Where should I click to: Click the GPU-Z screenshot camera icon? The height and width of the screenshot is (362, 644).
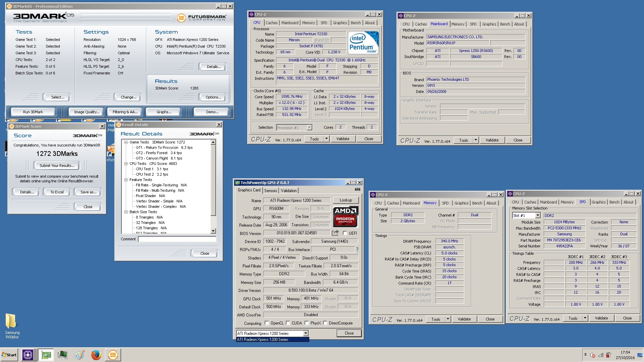coord(358,189)
